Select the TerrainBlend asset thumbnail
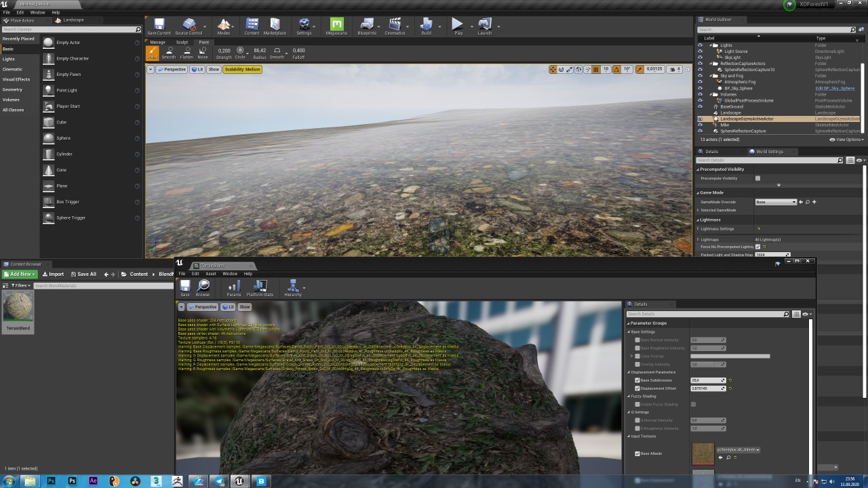 coord(18,307)
